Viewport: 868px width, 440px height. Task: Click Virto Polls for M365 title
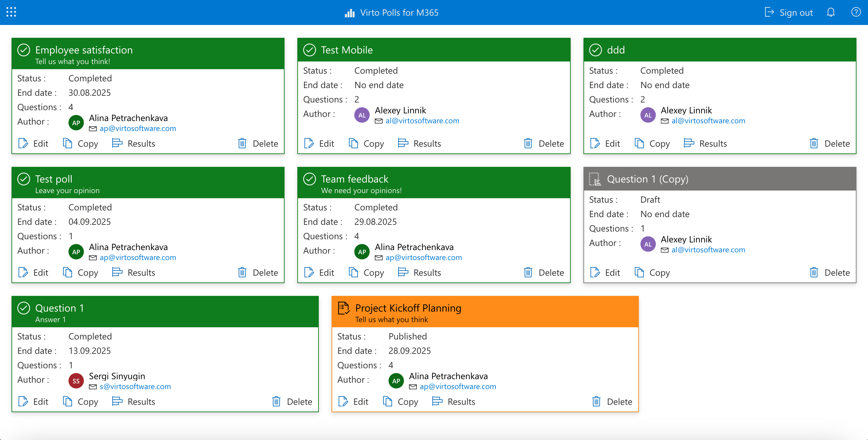click(x=399, y=12)
